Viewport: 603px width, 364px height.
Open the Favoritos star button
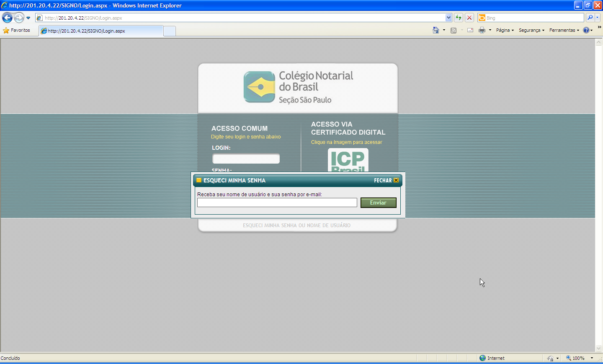(17, 30)
